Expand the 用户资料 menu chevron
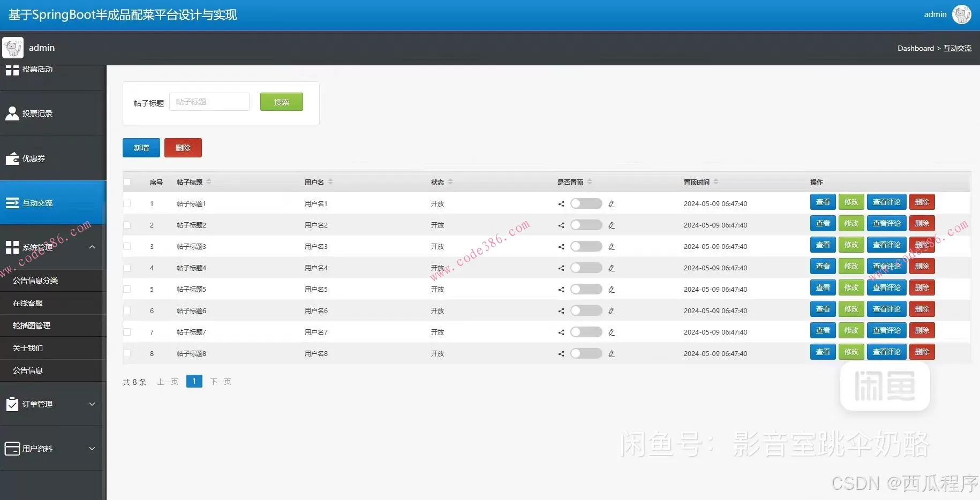 [x=92, y=449]
